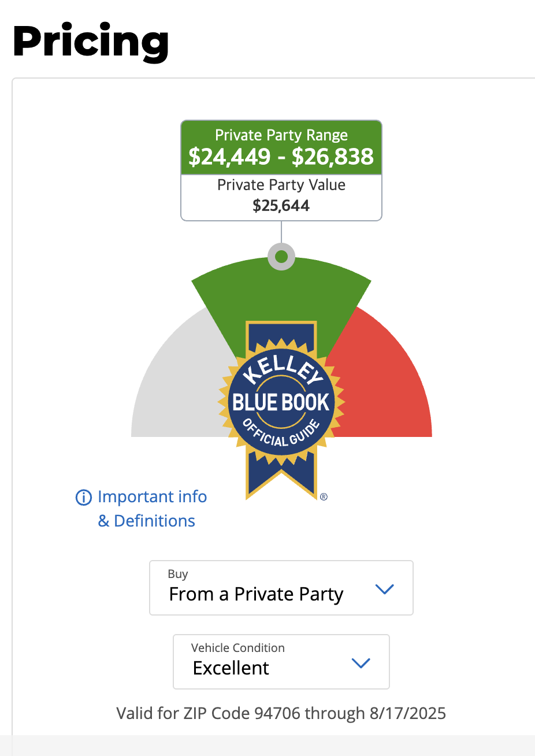Click the Excellent condition value text
535x756 pixels.
[x=231, y=668]
